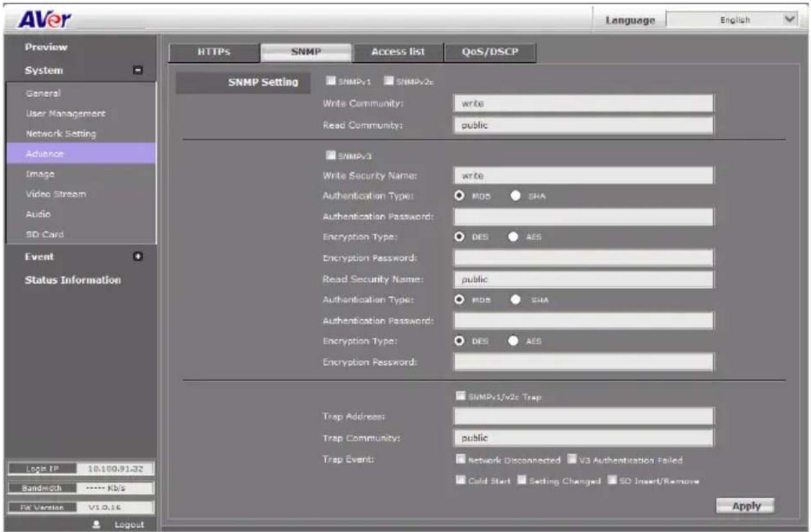The image size is (811, 532).
Task: Enable SNMPv1/v2c Trap checkbox
Action: pyautogui.click(x=460, y=397)
